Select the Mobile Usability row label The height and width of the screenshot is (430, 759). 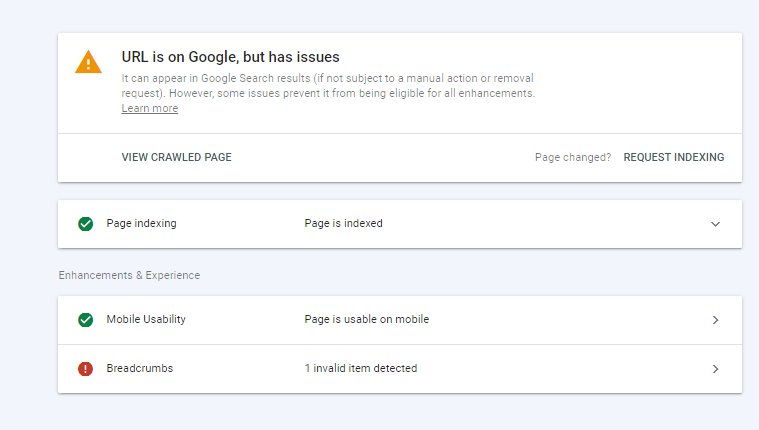click(x=146, y=319)
